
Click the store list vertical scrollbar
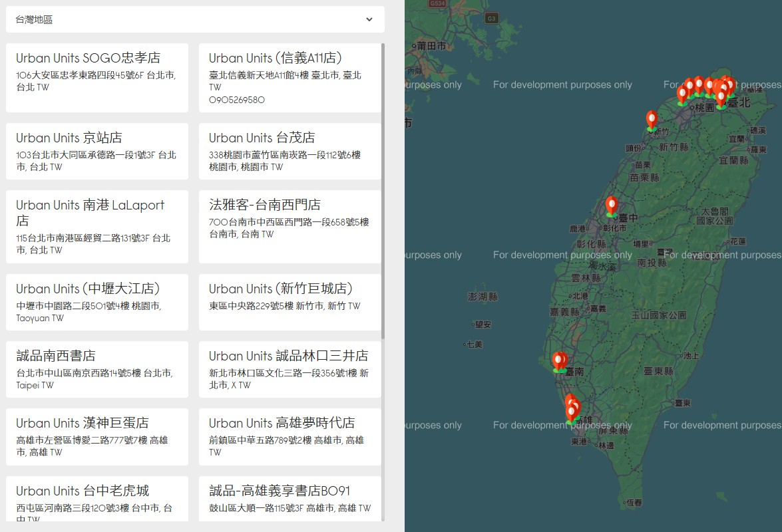[383, 192]
